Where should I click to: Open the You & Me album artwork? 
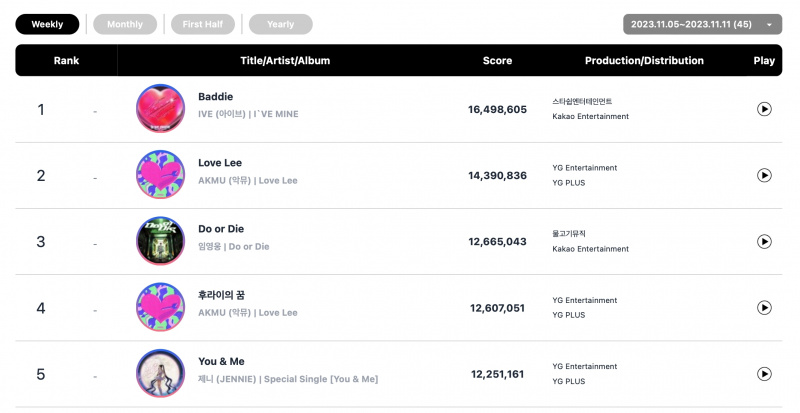pyautogui.click(x=161, y=374)
